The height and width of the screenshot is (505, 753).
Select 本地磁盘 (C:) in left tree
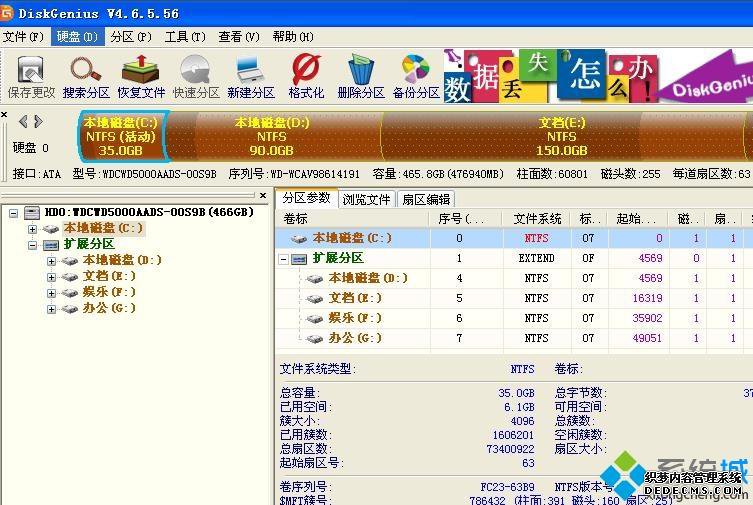pos(104,228)
